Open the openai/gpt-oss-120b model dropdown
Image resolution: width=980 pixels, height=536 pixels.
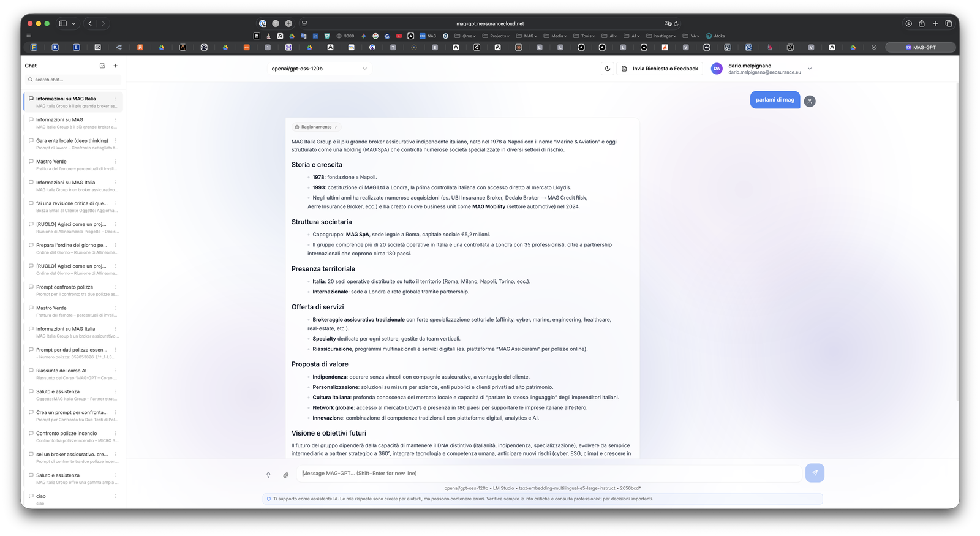coord(319,69)
